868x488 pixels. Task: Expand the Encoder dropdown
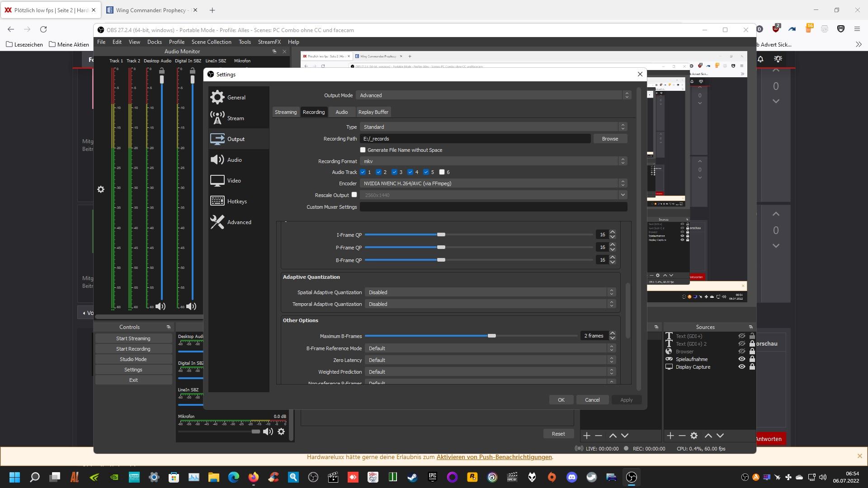(493, 183)
